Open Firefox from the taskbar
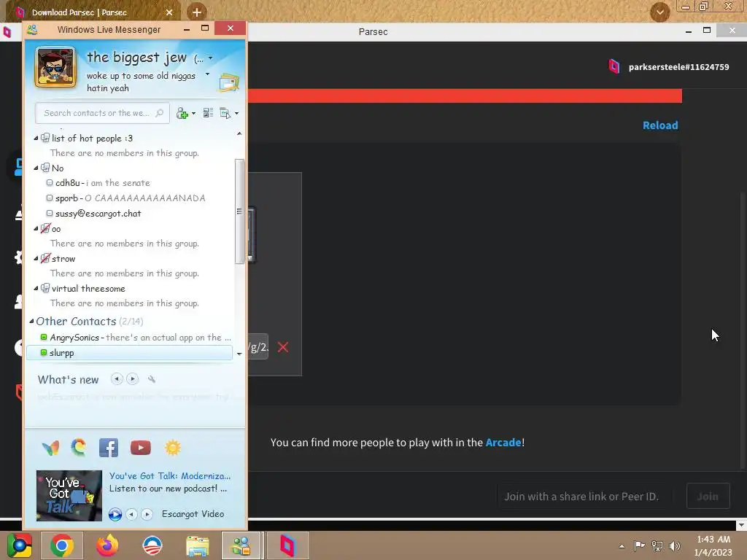Viewport: 747px width, 560px height. coord(107,545)
